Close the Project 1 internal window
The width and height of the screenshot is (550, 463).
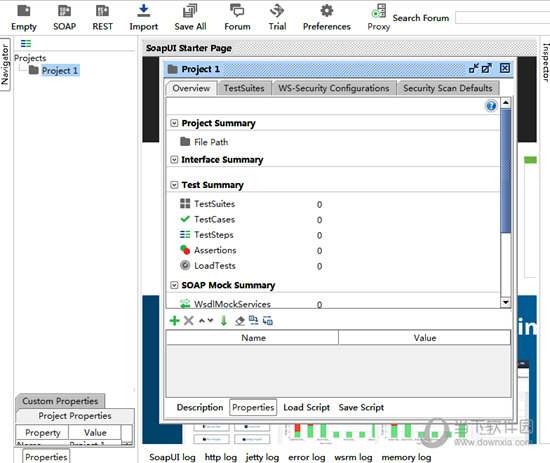[505, 68]
